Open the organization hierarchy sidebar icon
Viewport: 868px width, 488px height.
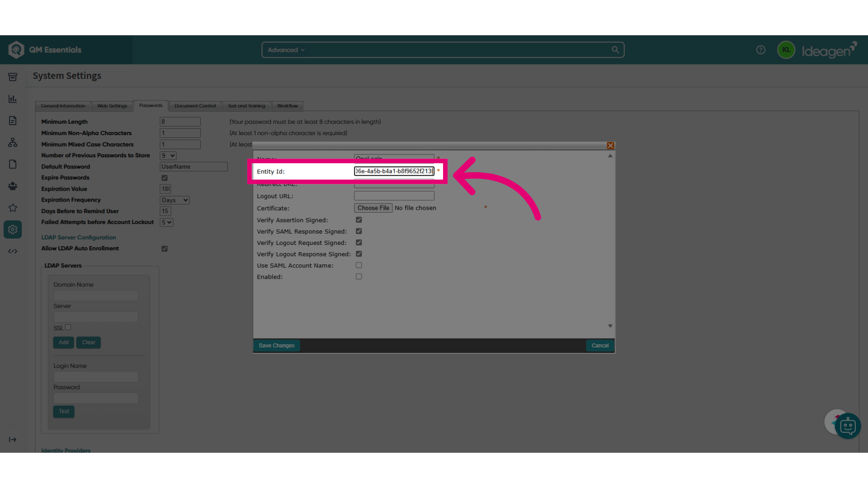(x=13, y=142)
